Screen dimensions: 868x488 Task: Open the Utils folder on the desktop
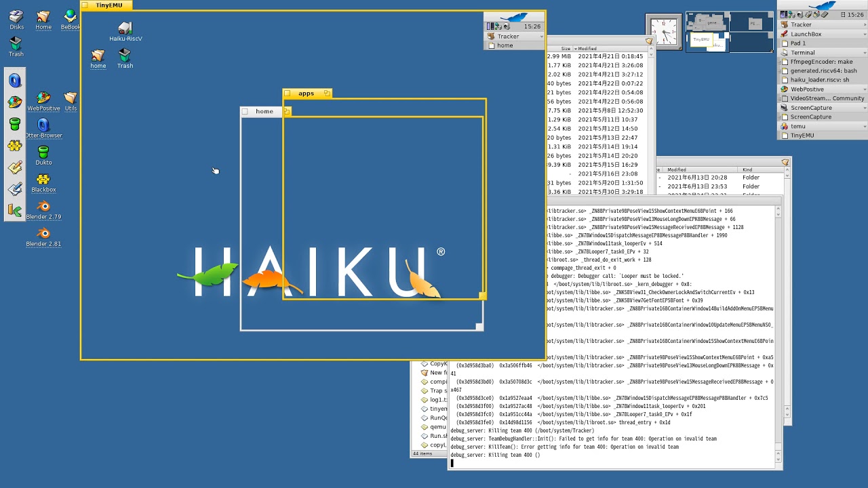click(x=71, y=102)
